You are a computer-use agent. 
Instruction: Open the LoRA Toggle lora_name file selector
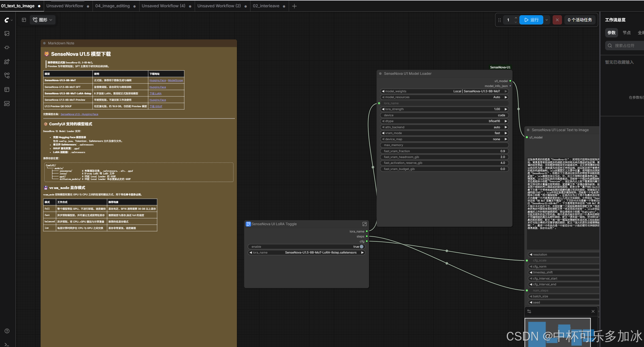click(307, 253)
